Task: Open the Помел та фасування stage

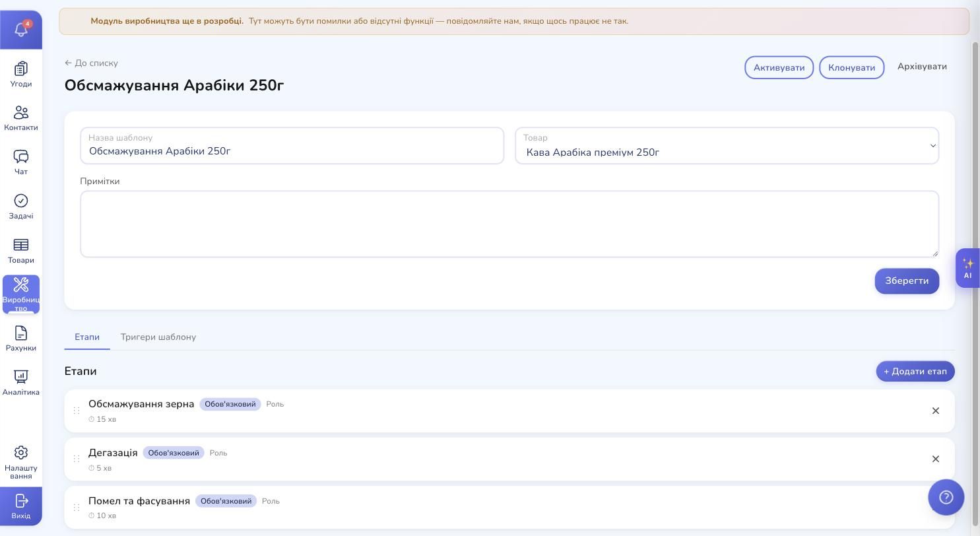Action: (509, 507)
